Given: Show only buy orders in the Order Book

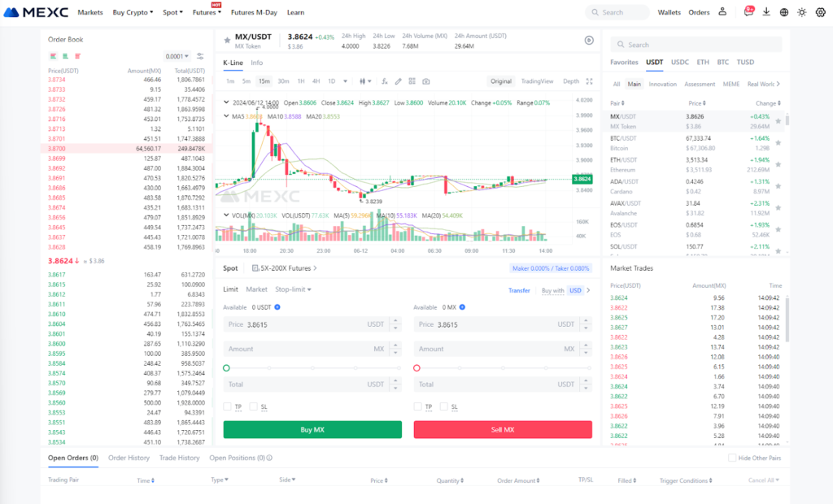Looking at the screenshot, I should tap(64, 56).
